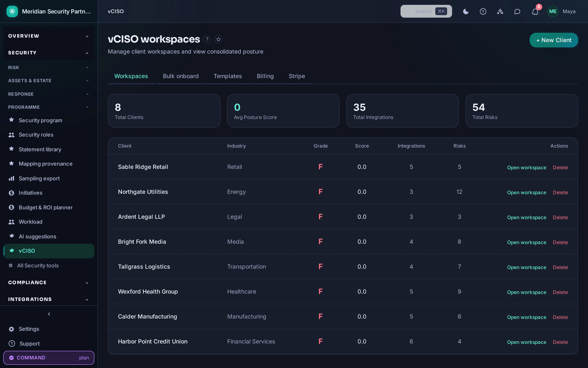Open the help circle icon in top bar
The width and height of the screenshot is (588, 368).
(x=483, y=11)
